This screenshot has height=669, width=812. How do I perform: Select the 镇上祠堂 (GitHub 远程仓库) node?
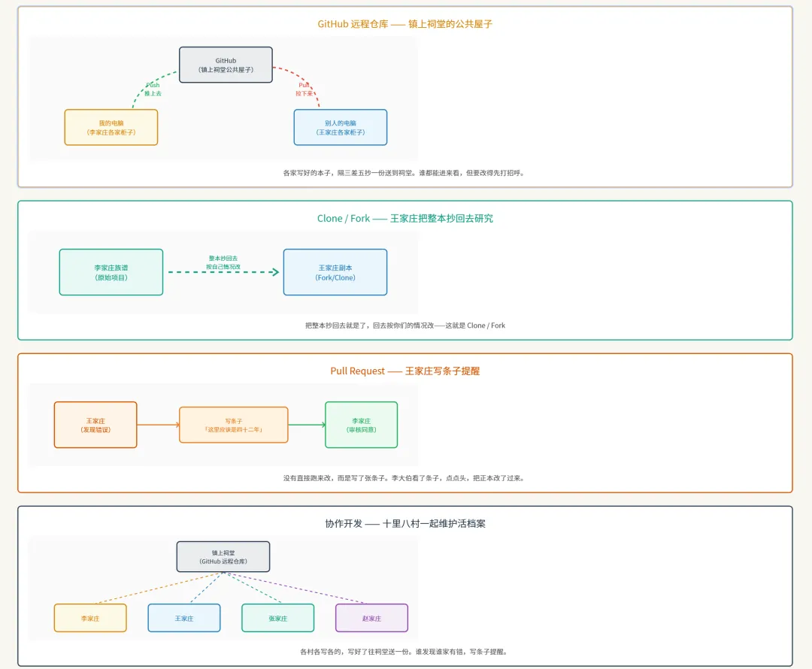pos(223,557)
